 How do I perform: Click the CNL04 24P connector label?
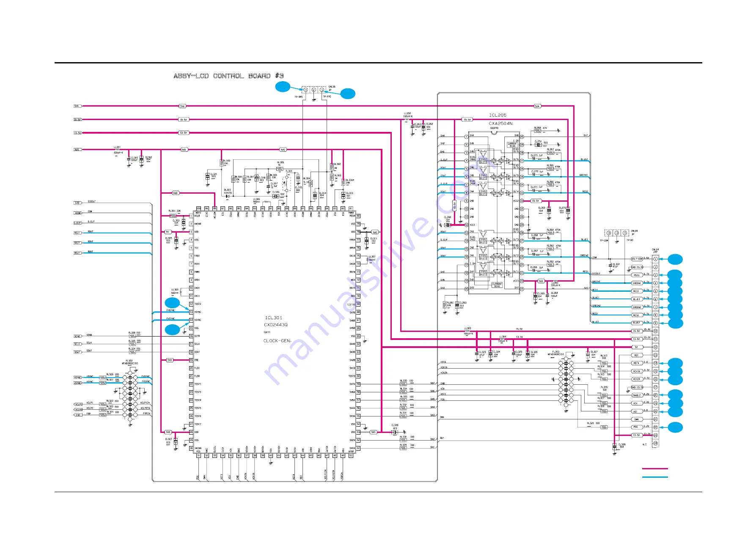[x=655, y=251]
